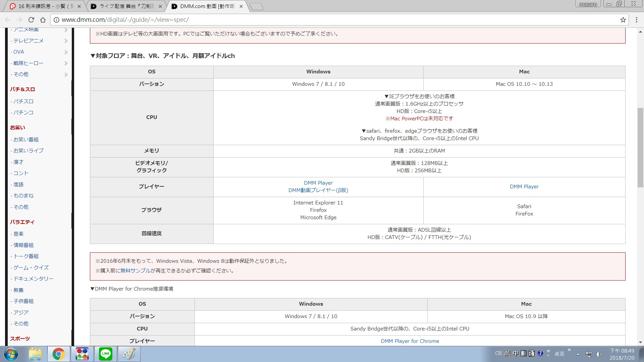Click DMM Player link in Windows column
The height and width of the screenshot is (362, 644).
[318, 183]
